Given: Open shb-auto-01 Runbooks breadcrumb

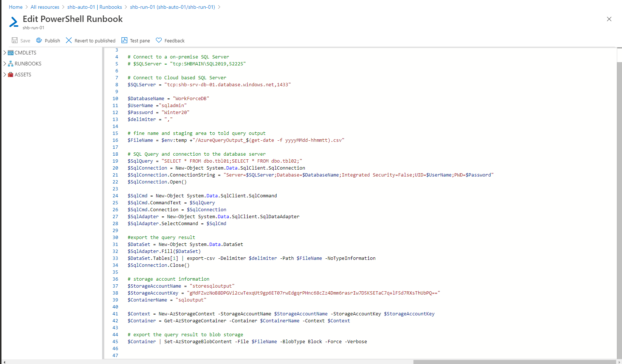Looking at the screenshot, I should [95, 7].
